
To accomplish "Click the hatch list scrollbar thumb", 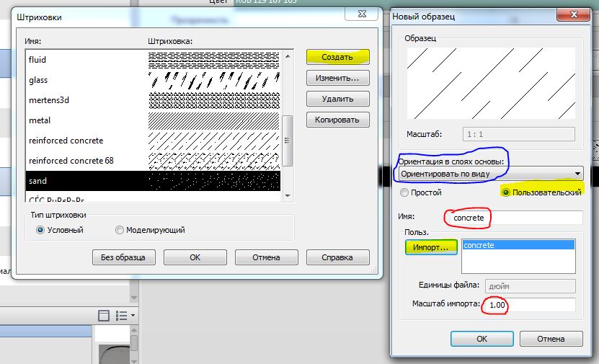I will click(288, 141).
